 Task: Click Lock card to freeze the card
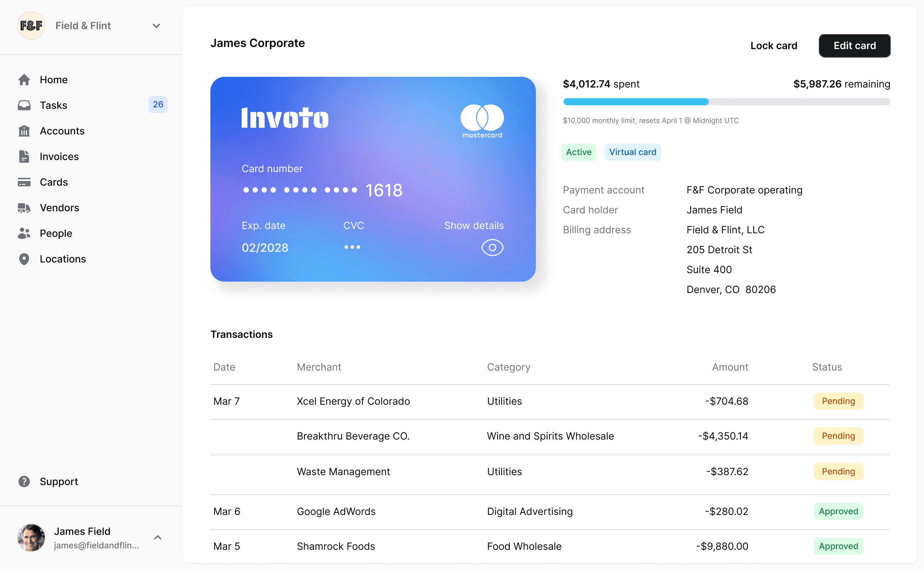pos(774,46)
